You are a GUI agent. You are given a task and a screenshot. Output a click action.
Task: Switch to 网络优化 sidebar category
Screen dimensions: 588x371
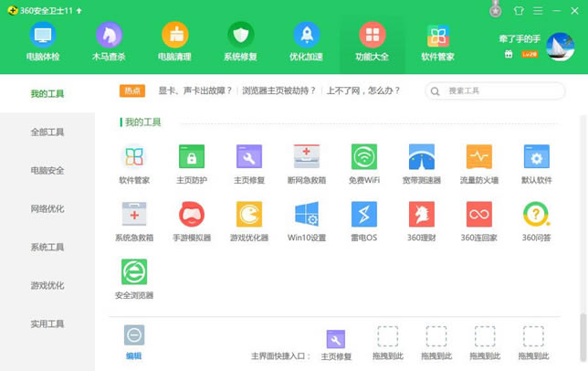tap(47, 209)
